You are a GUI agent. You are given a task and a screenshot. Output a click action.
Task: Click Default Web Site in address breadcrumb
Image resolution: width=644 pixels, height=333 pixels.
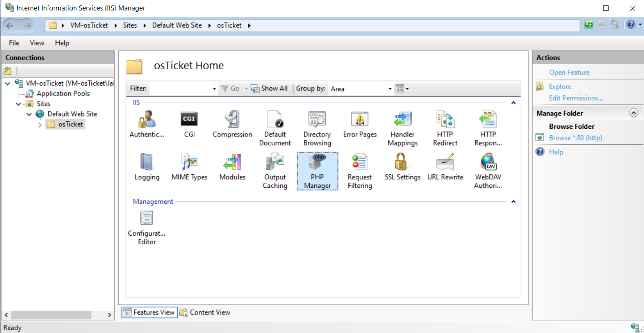click(x=177, y=25)
